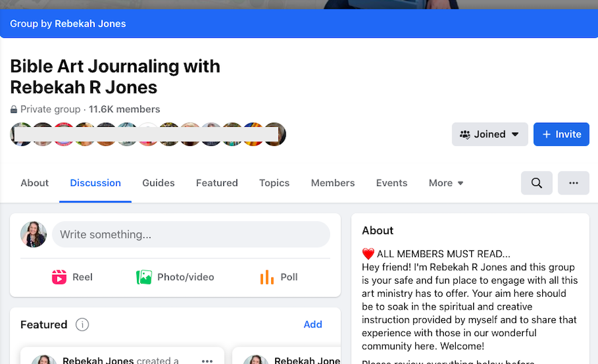Click the Featured info circle icon
This screenshot has height=364, width=598.
[82, 324]
